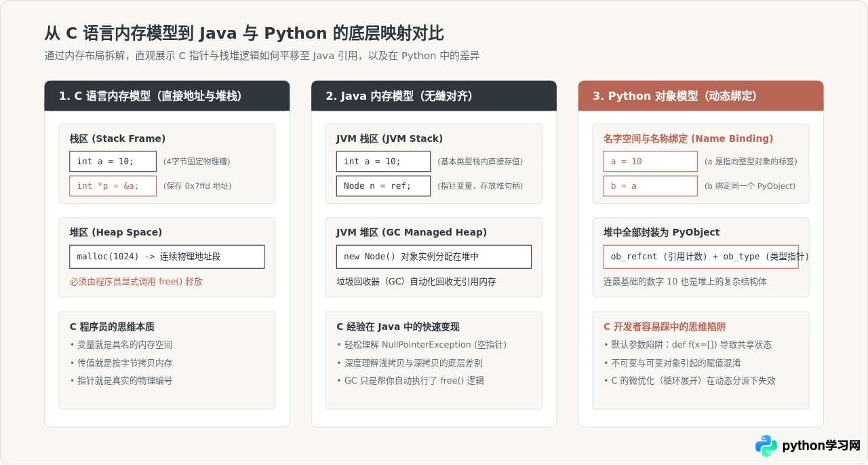This screenshot has height=465, width=868.
Task: Click the subtitle starting with 通过内存布局拆解
Action: point(262,56)
